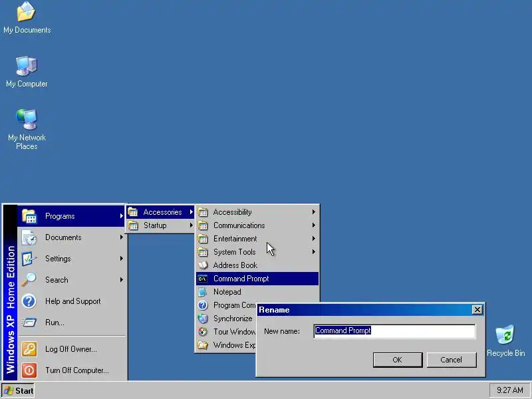This screenshot has height=399, width=532.
Task: Cancel the Rename dialog
Action: [x=452, y=360]
